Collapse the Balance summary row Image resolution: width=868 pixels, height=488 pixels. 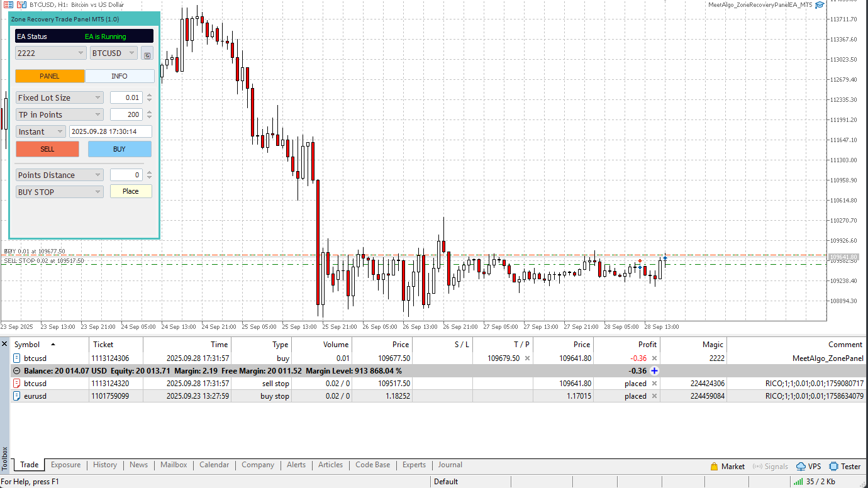[17, 371]
